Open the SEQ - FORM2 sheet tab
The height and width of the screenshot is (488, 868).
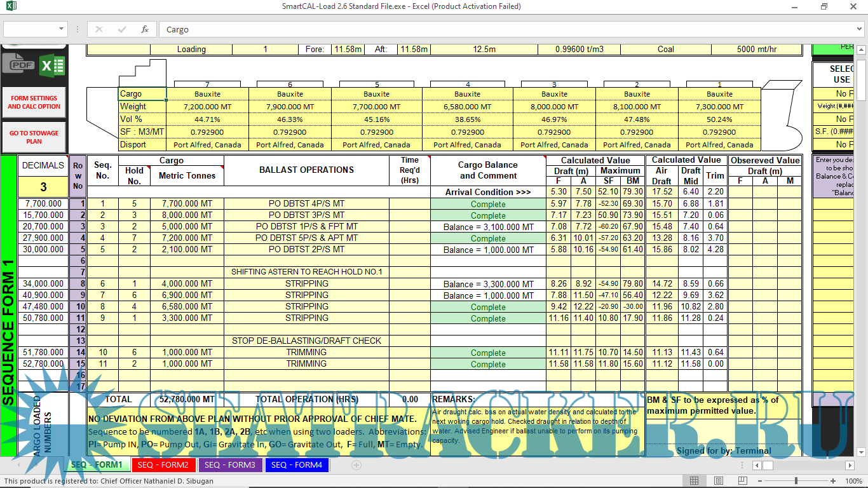pyautogui.click(x=163, y=465)
